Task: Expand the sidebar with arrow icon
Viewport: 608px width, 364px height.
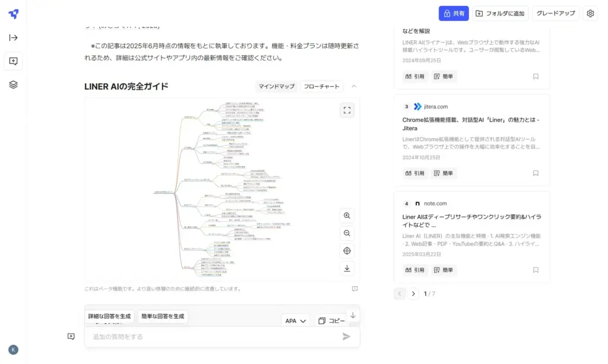Action: tap(13, 37)
